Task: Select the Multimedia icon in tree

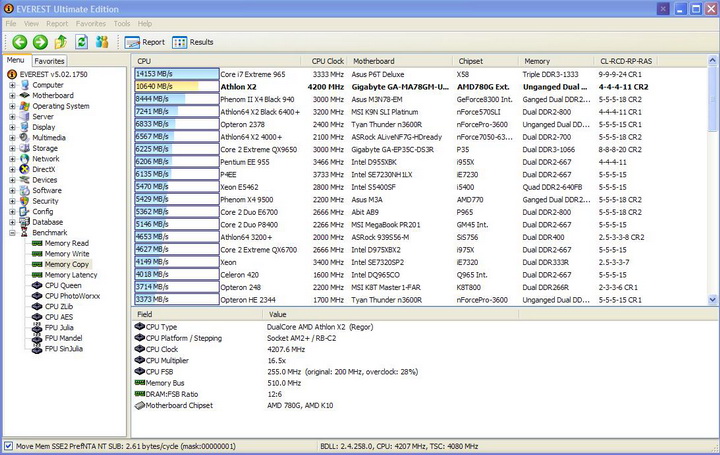Action: (24, 138)
